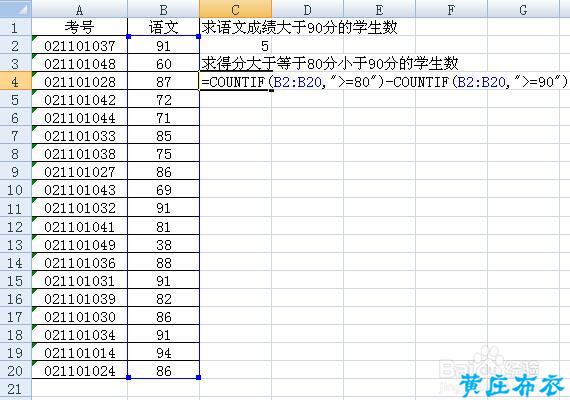Image resolution: width=570 pixels, height=400 pixels.
Task: Click exam number 021101041
Action: click(x=80, y=226)
